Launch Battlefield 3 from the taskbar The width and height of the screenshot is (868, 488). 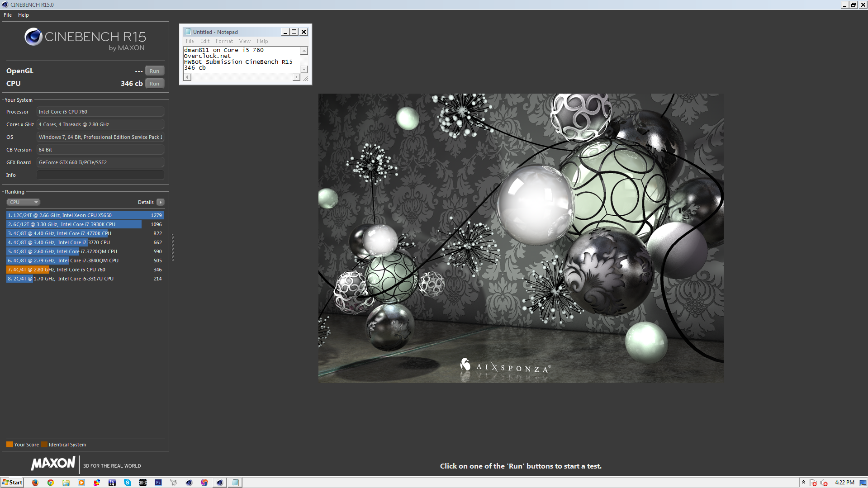click(143, 483)
